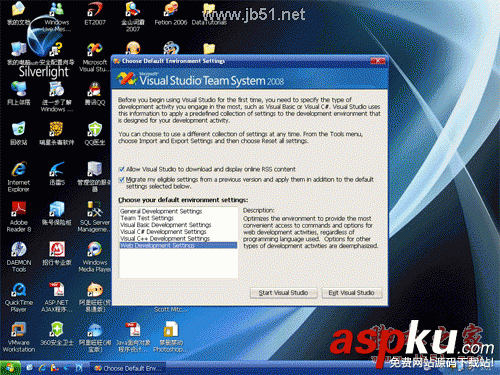Viewport: 500px width, 375px height.
Task: Open the Xunlei 5 download icon
Action: tap(57, 173)
